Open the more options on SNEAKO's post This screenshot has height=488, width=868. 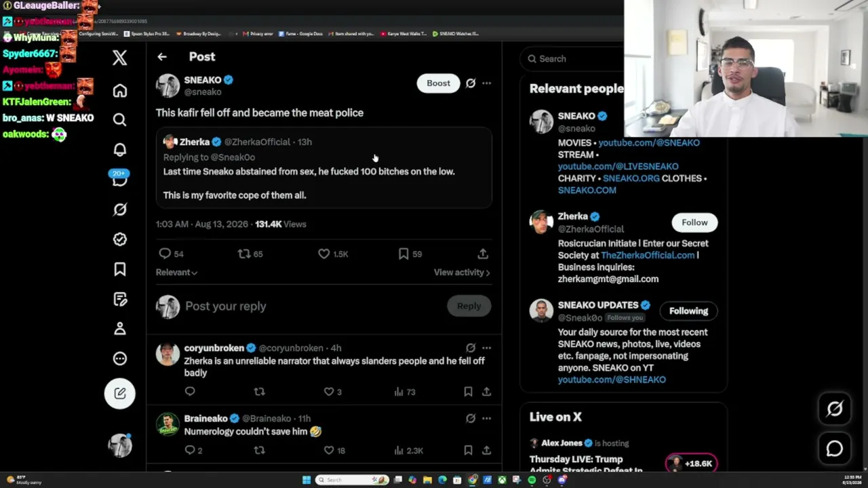[486, 83]
